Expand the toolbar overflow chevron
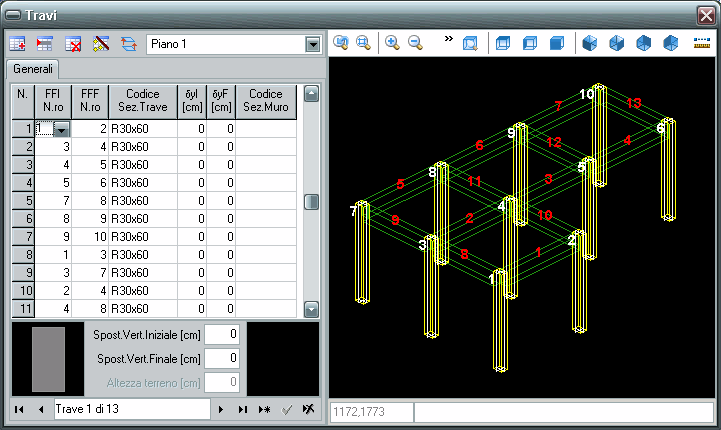 pyautogui.click(x=448, y=39)
